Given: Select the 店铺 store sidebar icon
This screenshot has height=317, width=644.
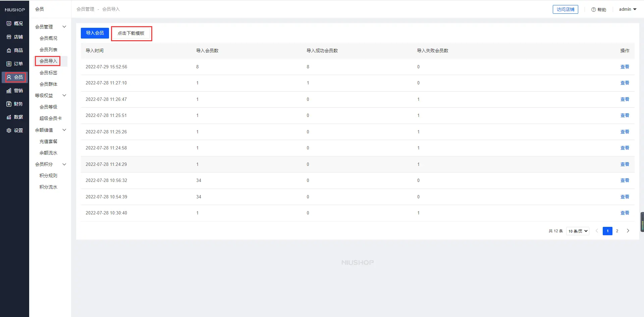Looking at the screenshot, I should (x=9, y=37).
